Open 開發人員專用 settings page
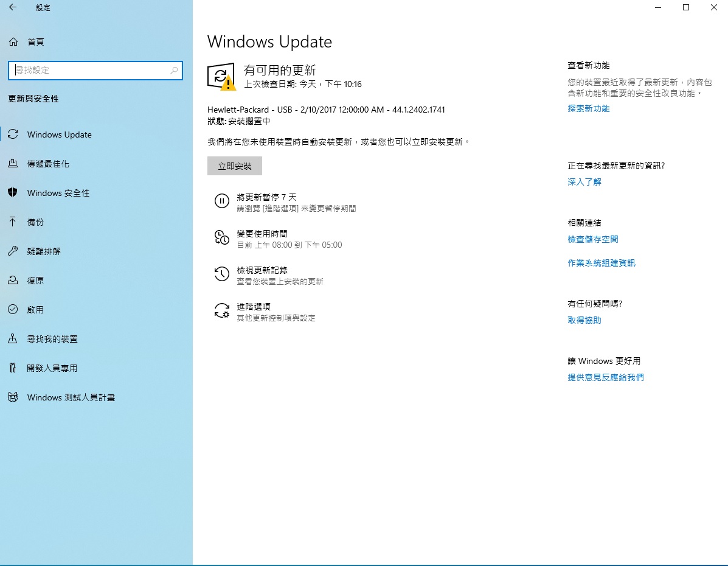Screen dimensions: 728x566 coord(52,368)
